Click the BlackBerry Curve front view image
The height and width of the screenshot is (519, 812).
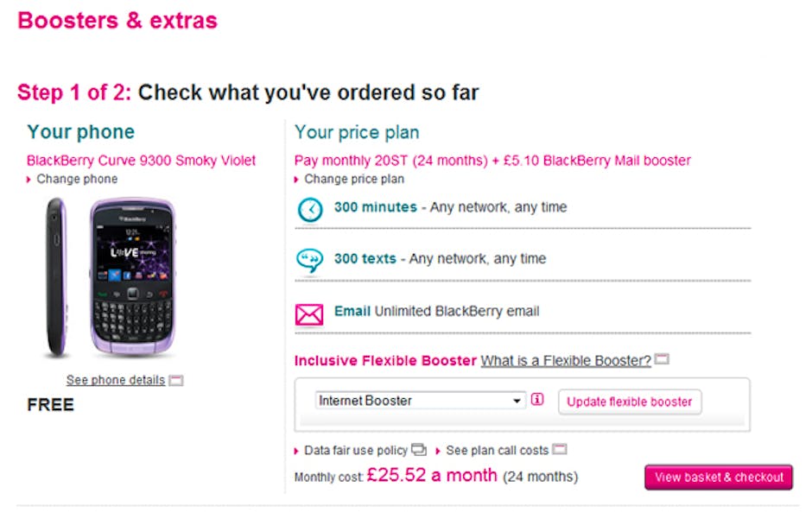coord(132,276)
